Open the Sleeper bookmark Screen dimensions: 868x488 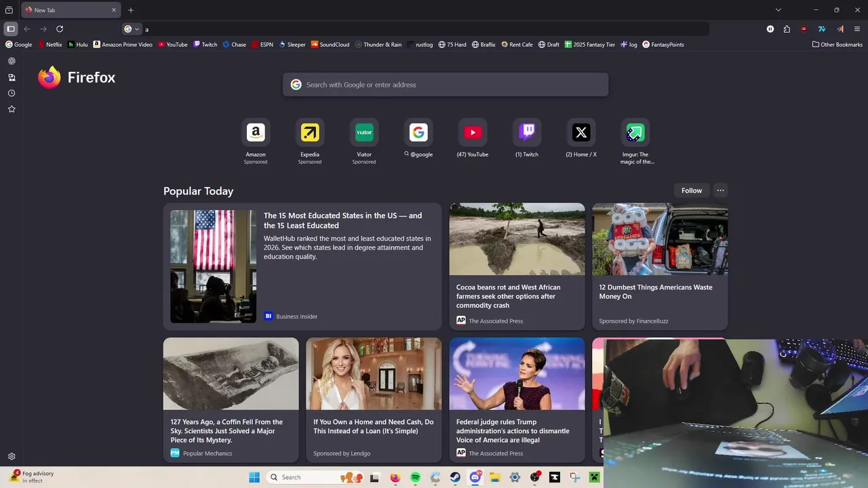(x=292, y=45)
